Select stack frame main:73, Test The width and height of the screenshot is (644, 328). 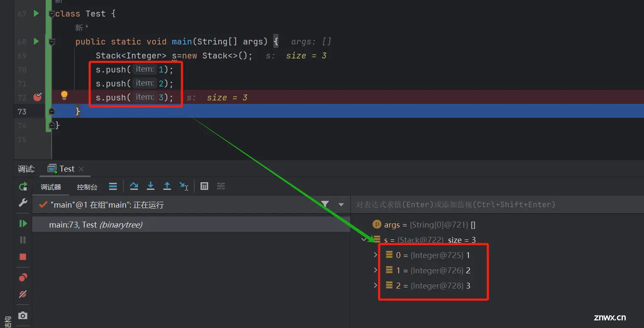(191, 225)
